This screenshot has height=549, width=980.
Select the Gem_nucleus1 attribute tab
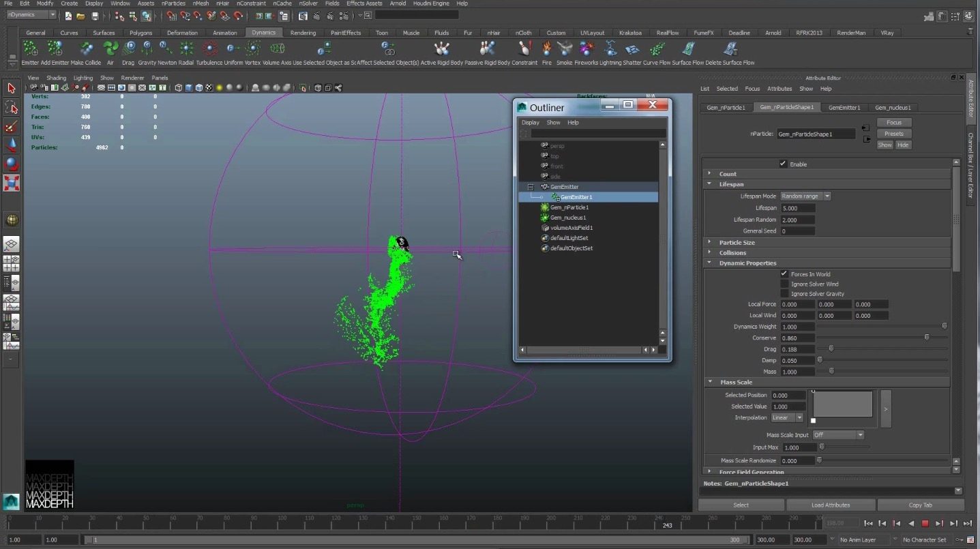(x=893, y=107)
